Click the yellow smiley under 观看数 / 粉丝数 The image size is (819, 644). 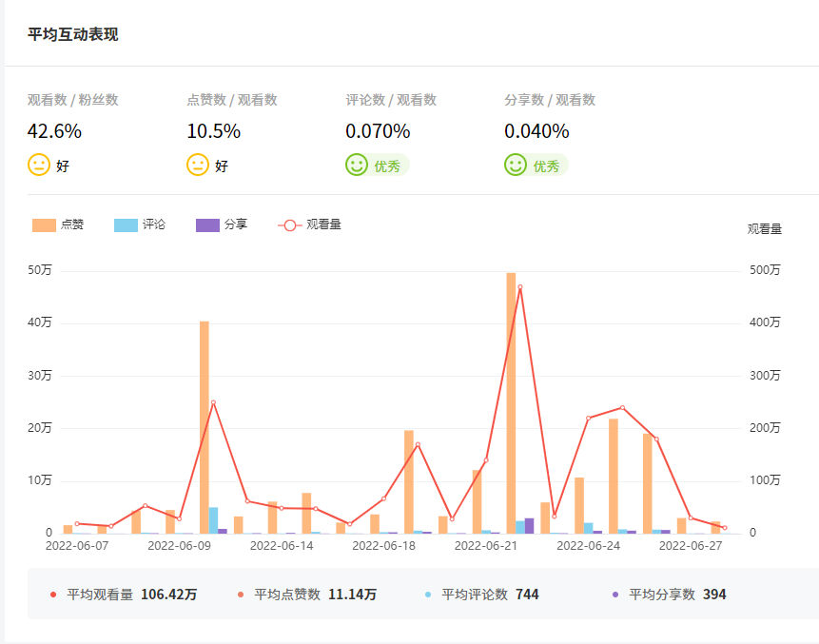click(39, 165)
